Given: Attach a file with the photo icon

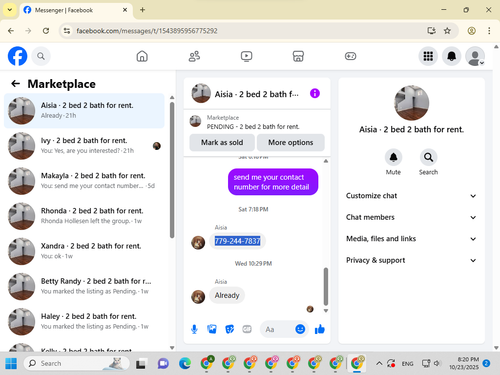Looking at the screenshot, I should (x=212, y=329).
